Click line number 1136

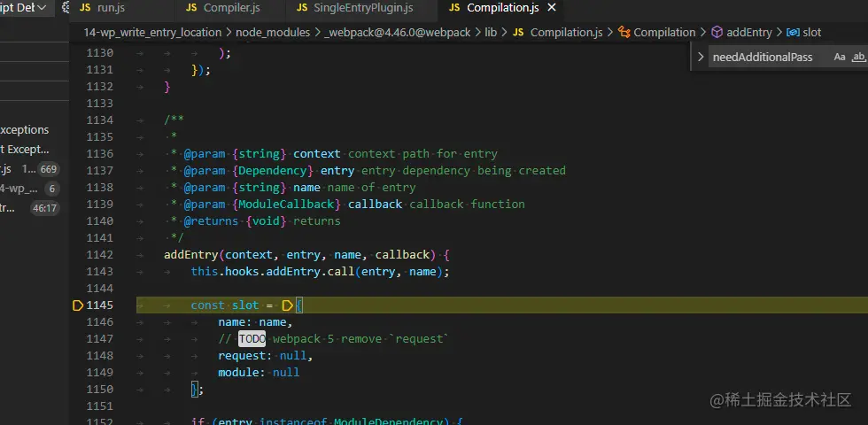[99, 154]
